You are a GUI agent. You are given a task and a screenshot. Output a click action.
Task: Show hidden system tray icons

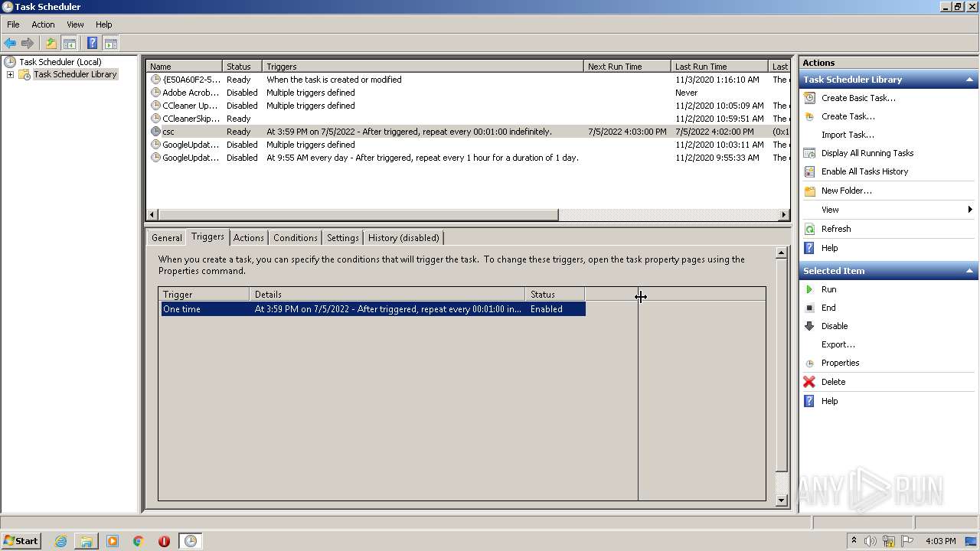coord(854,541)
